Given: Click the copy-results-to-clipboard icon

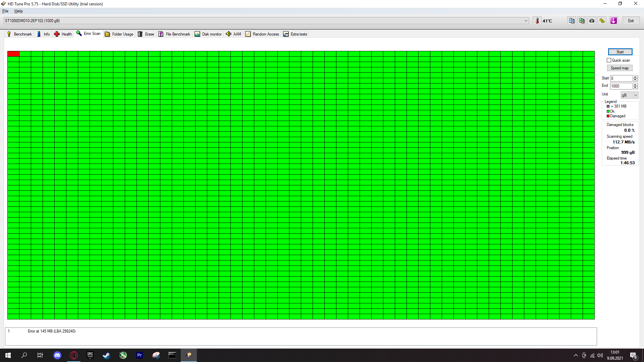Looking at the screenshot, I should [x=571, y=20].
